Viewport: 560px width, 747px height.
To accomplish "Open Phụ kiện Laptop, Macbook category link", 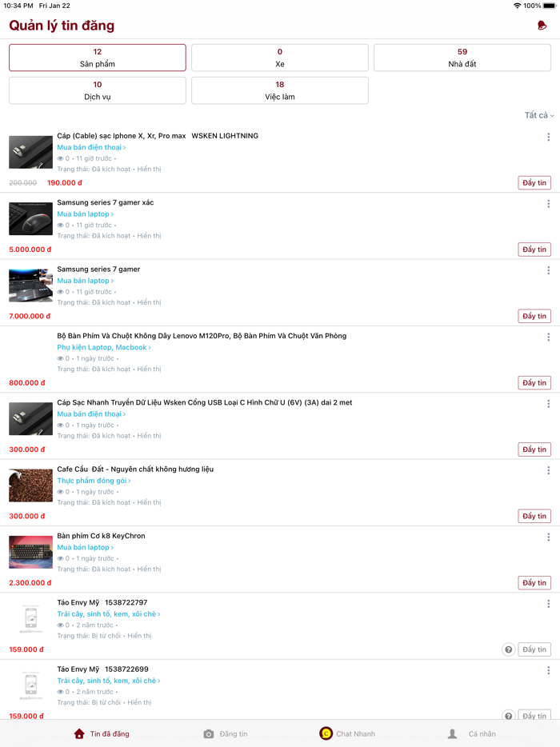I will click(x=104, y=347).
